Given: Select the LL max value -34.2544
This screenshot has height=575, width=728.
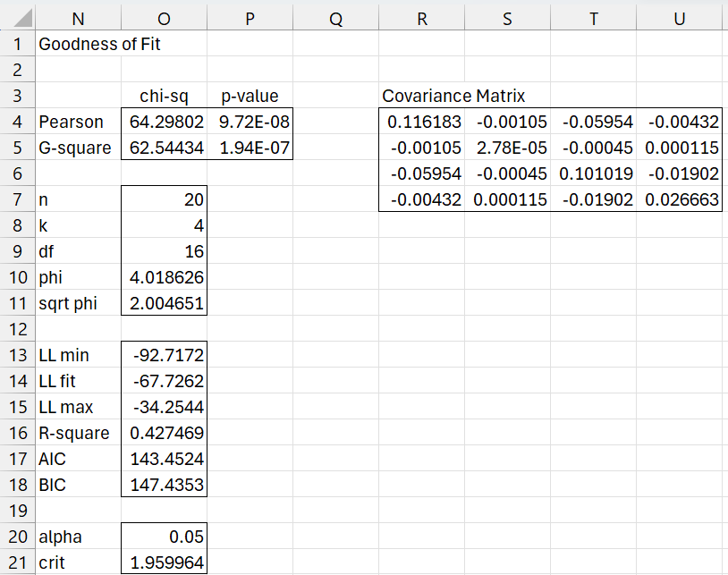Looking at the screenshot, I should pos(163,407).
